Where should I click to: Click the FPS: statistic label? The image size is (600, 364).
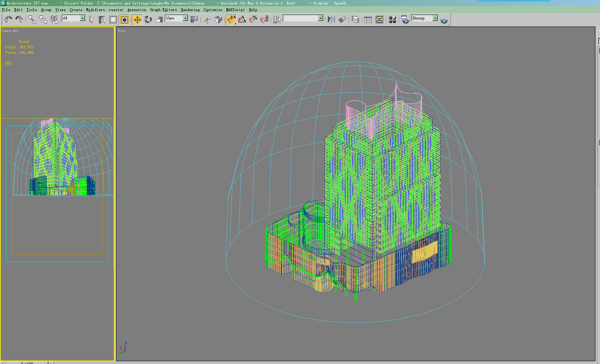tap(9, 64)
